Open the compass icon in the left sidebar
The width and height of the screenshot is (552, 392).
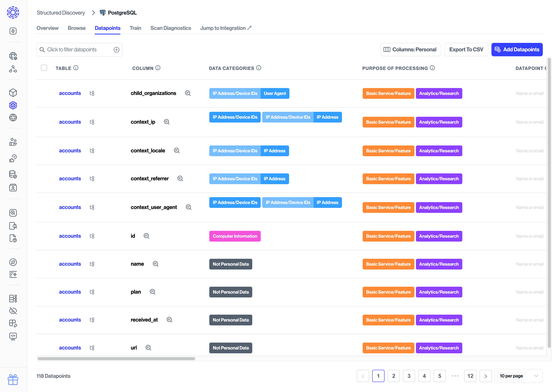point(13,262)
